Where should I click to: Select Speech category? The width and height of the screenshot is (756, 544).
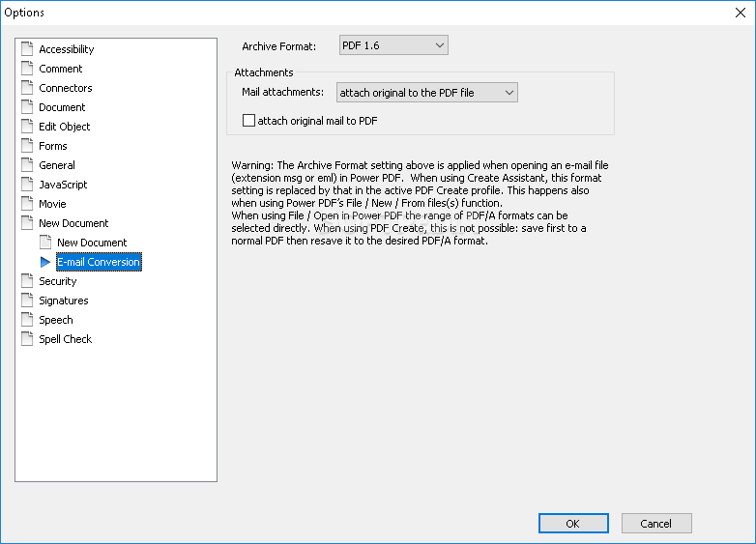(x=56, y=320)
